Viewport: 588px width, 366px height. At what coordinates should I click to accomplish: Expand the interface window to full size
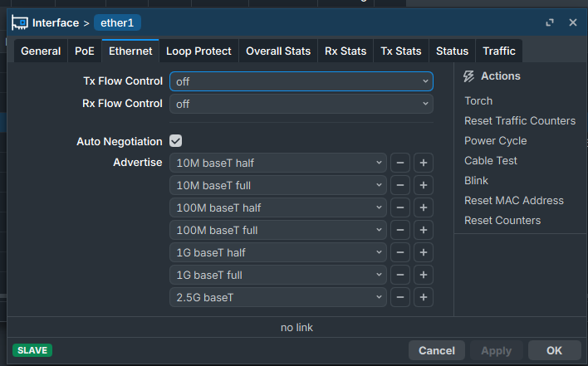coord(550,22)
